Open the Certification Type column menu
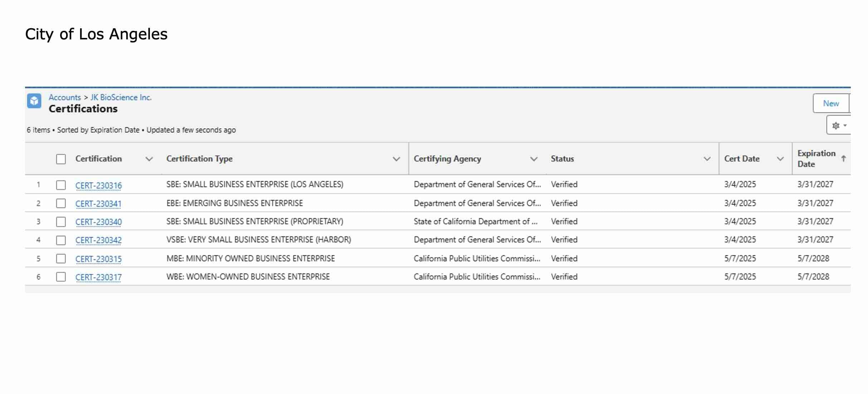The height and width of the screenshot is (394, 868). click(x=396, y=159)
